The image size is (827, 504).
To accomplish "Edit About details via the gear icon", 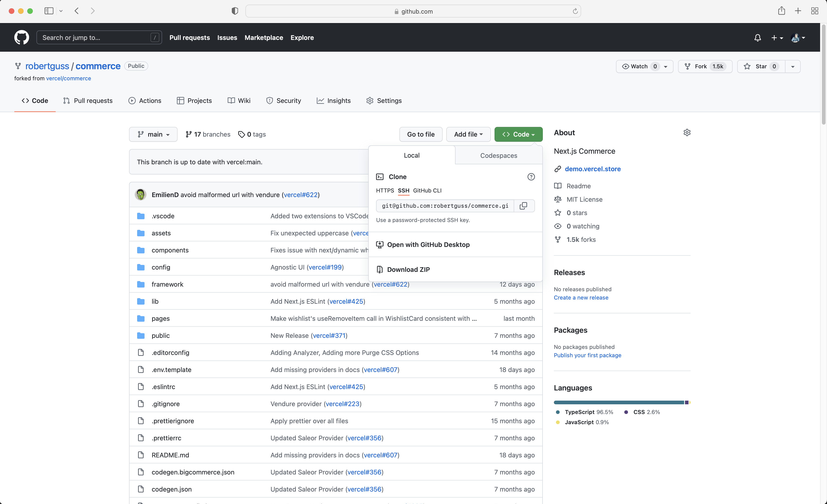I will pos(687,132).
